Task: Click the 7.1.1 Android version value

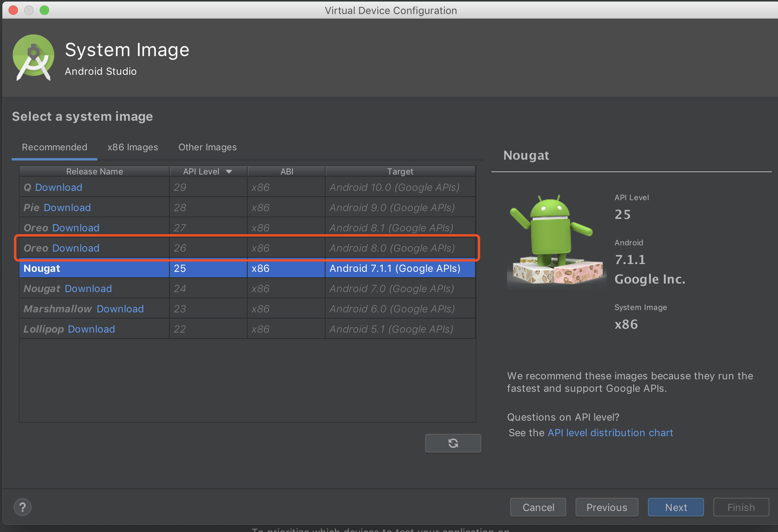Action: click(630, 259)
